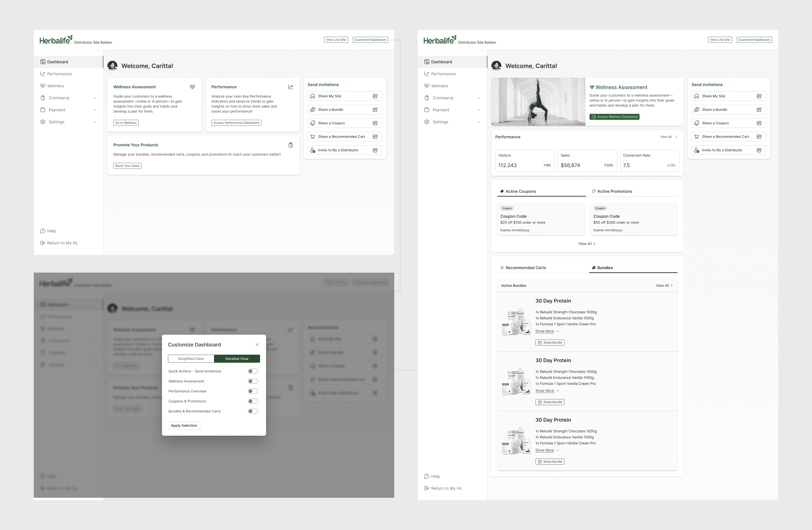Click person icon on Invite to Be a Distributor, detailed dashboard
812x530 pixels.
[696, 150]
